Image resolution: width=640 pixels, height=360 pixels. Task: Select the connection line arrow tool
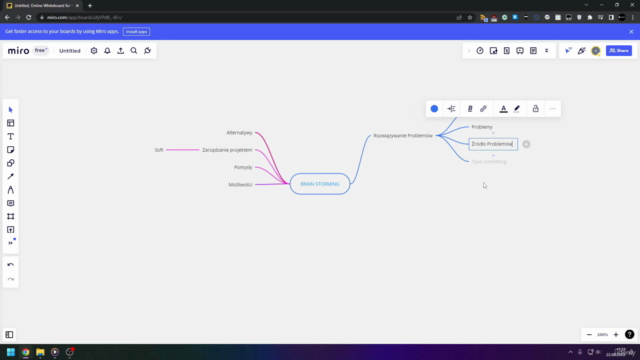pyautogui.click(x=11, y=176)
